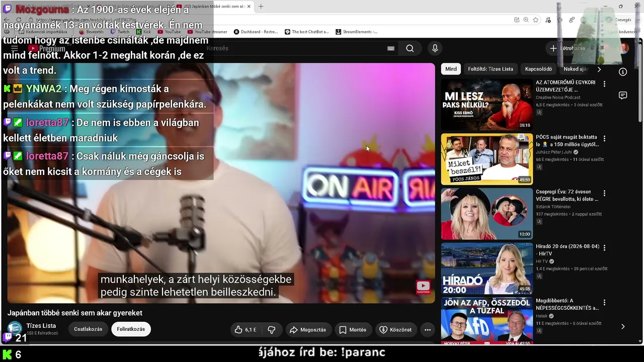Click the browser zoom magnifier icon in address bar
644x362 pixels.
pos(526,20)
